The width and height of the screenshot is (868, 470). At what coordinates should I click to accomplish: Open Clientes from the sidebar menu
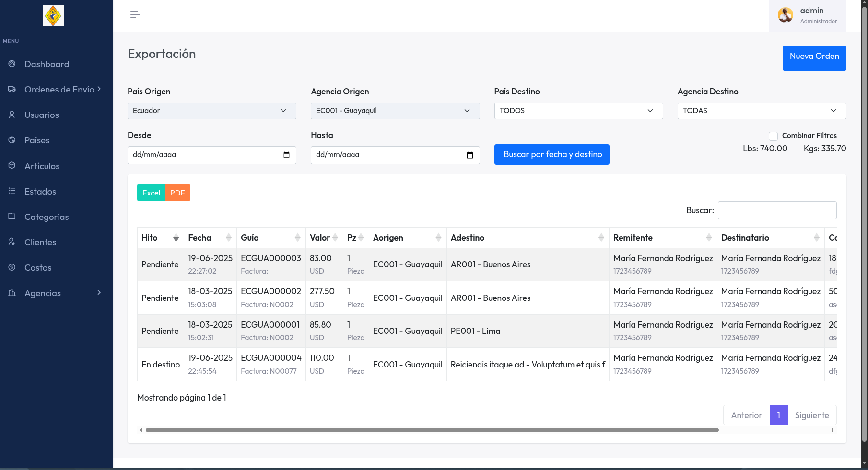(40, 242)
